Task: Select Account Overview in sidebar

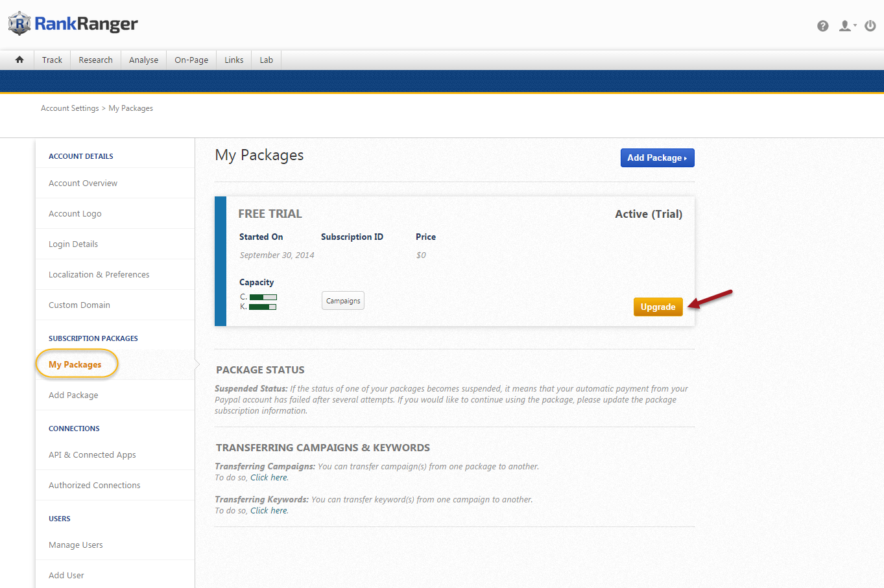Action: [x=83, y=183]
